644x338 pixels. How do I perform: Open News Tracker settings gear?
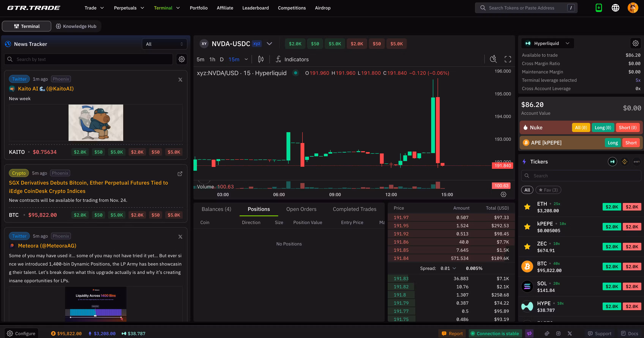point(182,59)
